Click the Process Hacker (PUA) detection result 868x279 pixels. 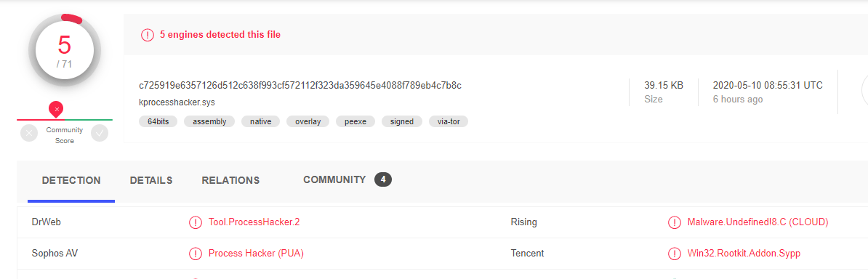[257, 253]
